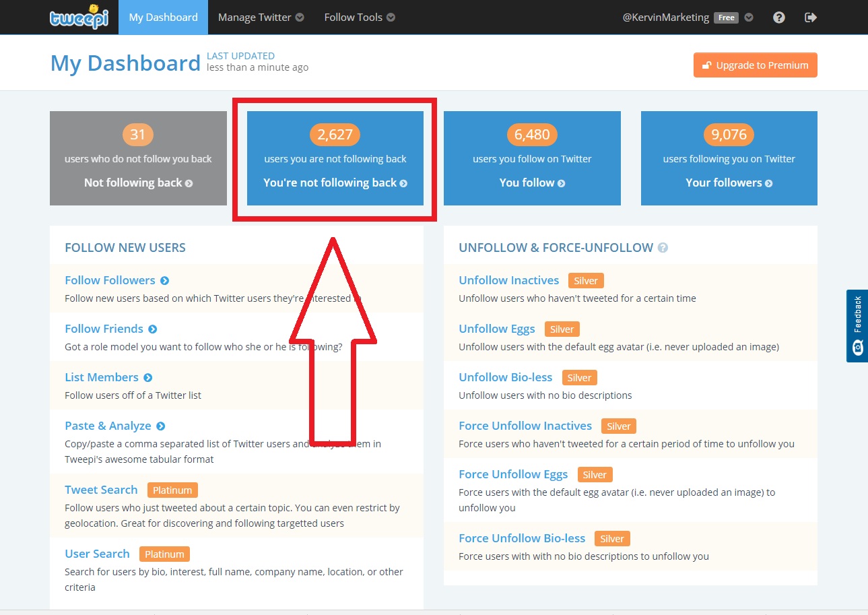Image resolution: width=868 pixels, height=615 pixels.
Task: Open the @KervinMarketing account dropdown
Action: coord(688,18)
